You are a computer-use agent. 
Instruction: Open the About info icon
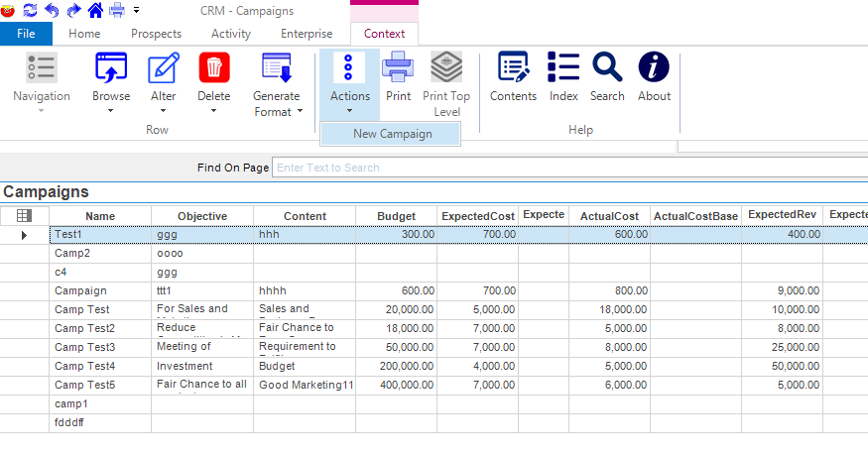pos(654,67)
